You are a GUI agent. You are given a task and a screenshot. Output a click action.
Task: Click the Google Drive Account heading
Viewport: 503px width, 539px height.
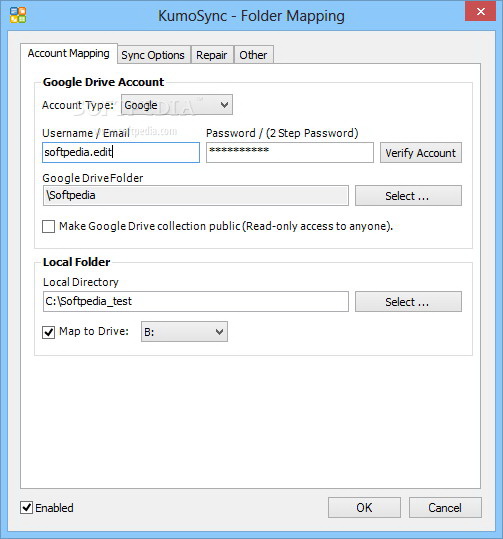pyautogui.click(x=103, y=82)
